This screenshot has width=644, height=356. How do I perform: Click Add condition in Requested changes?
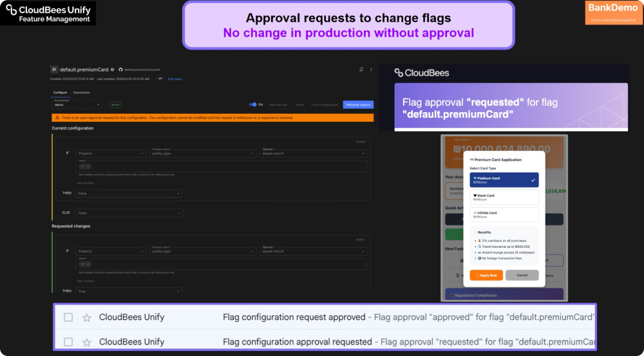[86, 281]
